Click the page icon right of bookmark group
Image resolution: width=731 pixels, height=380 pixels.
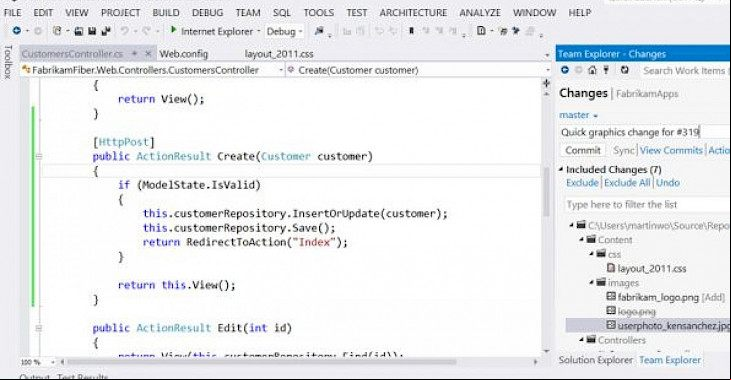pyautogui.click(x=481, y=31)
